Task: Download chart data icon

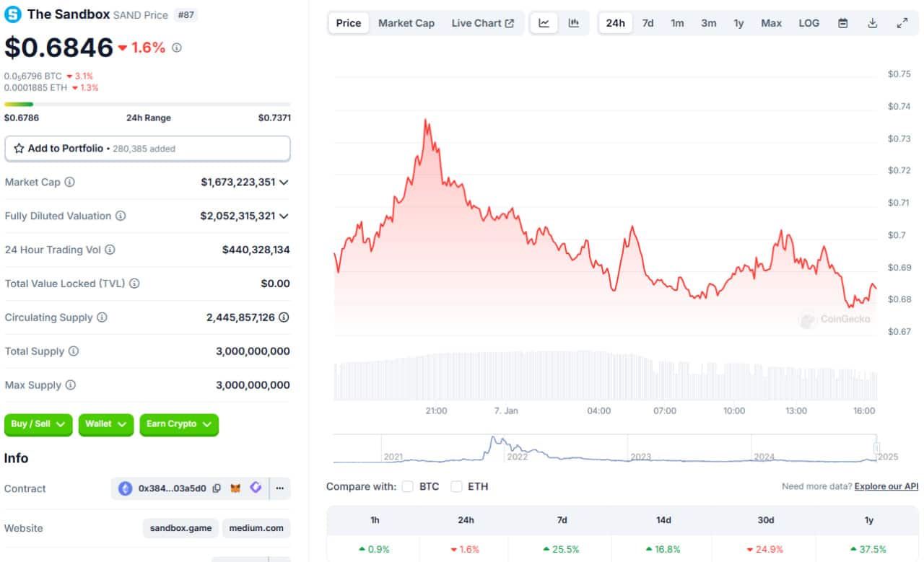Action: [x=872, y=23]
